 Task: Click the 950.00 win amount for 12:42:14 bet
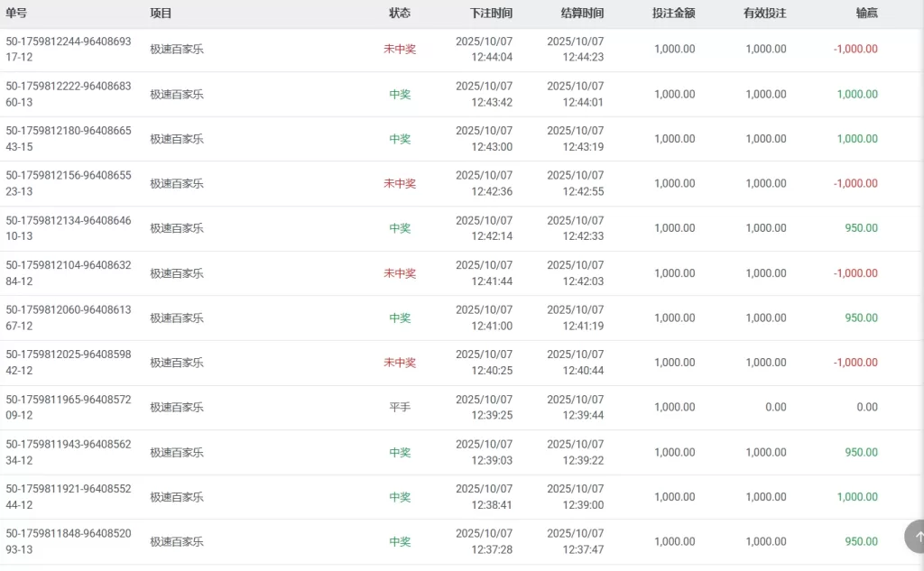(x=861, y=228)
